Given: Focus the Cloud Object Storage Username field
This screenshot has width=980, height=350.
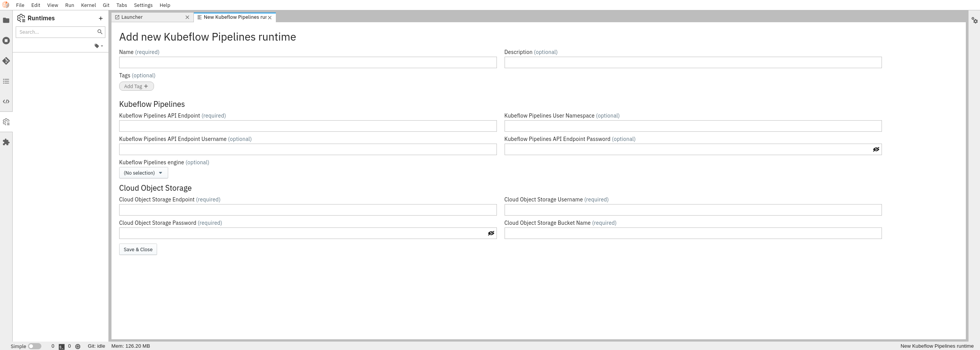Looking at the screenshot, I should 693,210.
